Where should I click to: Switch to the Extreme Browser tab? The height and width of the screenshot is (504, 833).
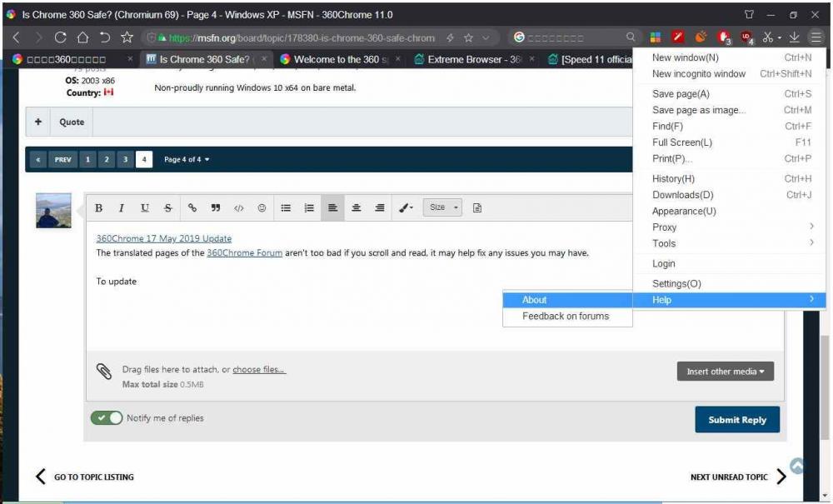475,59
